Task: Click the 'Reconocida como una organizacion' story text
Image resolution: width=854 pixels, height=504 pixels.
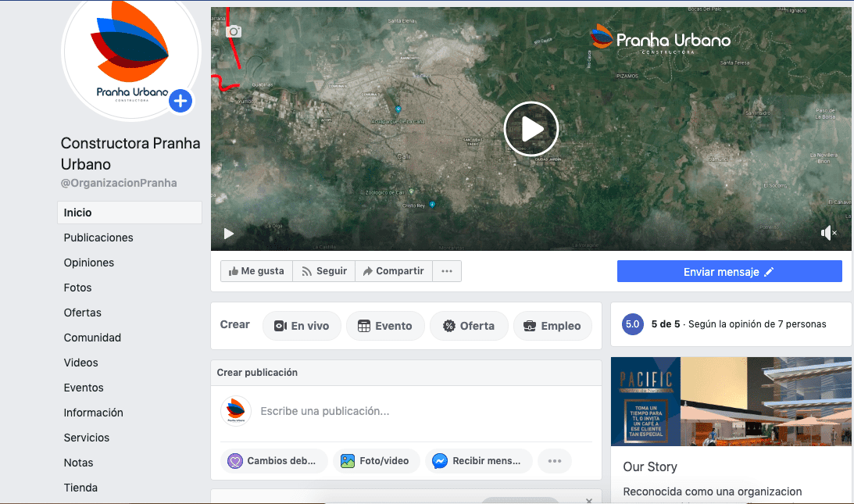Action: coord(713,491)
